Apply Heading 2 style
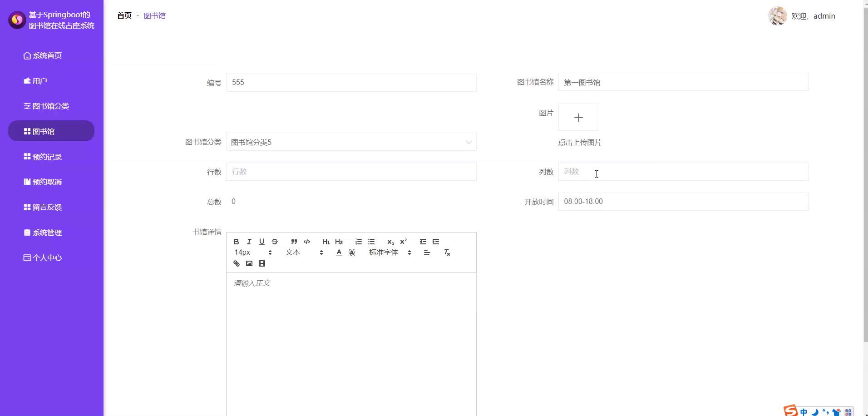This screenshot has width=868, height=416. [x=339, y=242]
